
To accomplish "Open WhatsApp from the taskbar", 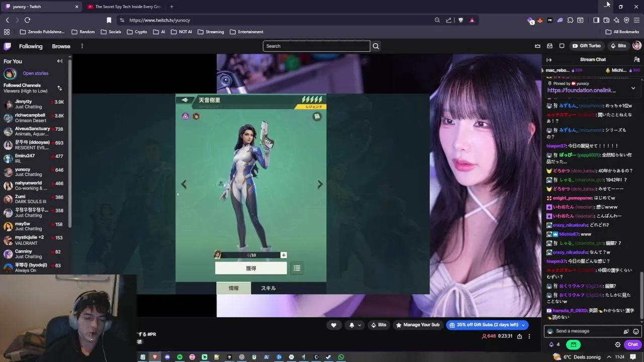I will (341, 357).
